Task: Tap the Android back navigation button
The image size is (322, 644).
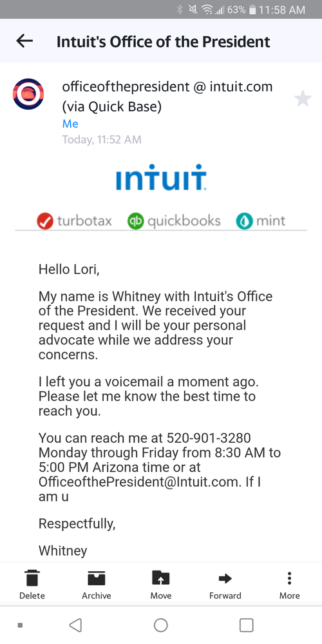Action: point(75,625)
